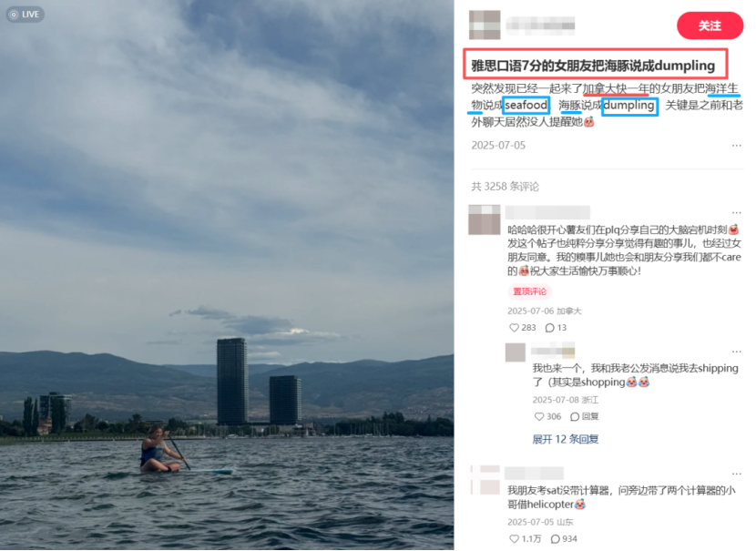Open the three-dot menu beside the post date
756x551 pixels.
736,145
